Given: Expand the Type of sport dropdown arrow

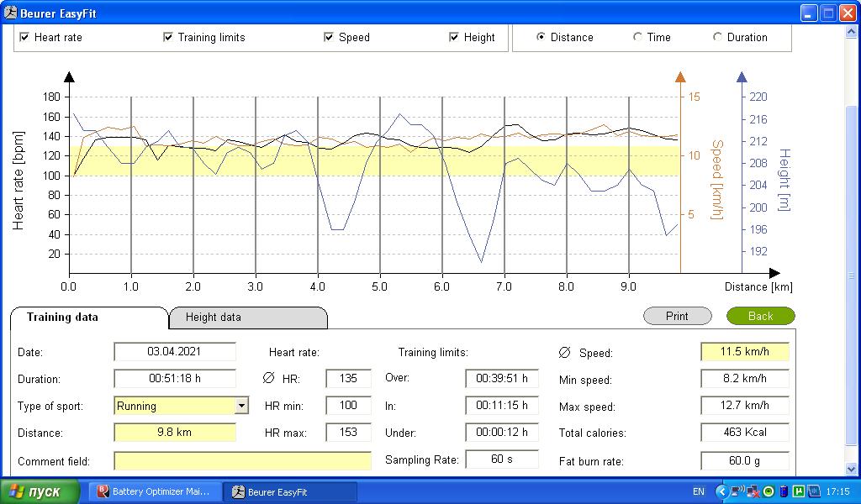Looking at the screenshot, I should (x=241, y=406).
